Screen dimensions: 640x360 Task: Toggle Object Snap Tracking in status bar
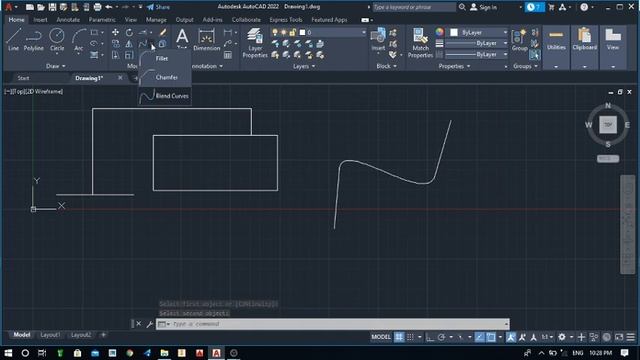479,337
